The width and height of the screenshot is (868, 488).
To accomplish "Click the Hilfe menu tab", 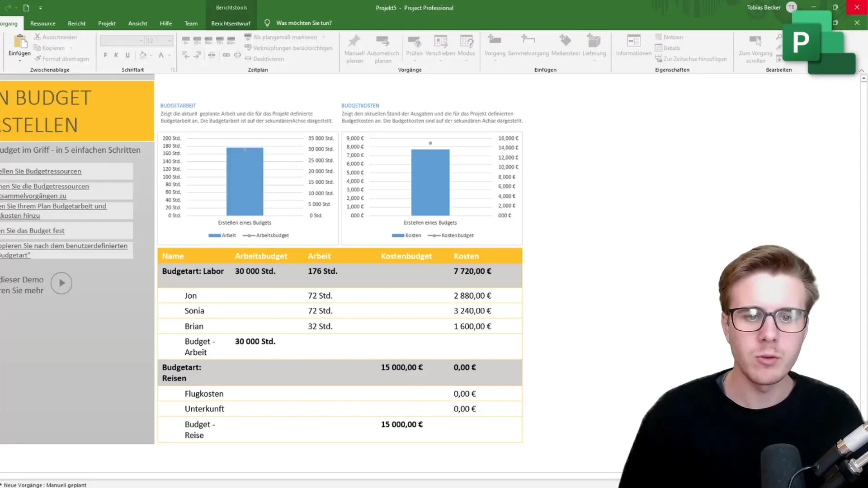I will (x=166, y=23).
